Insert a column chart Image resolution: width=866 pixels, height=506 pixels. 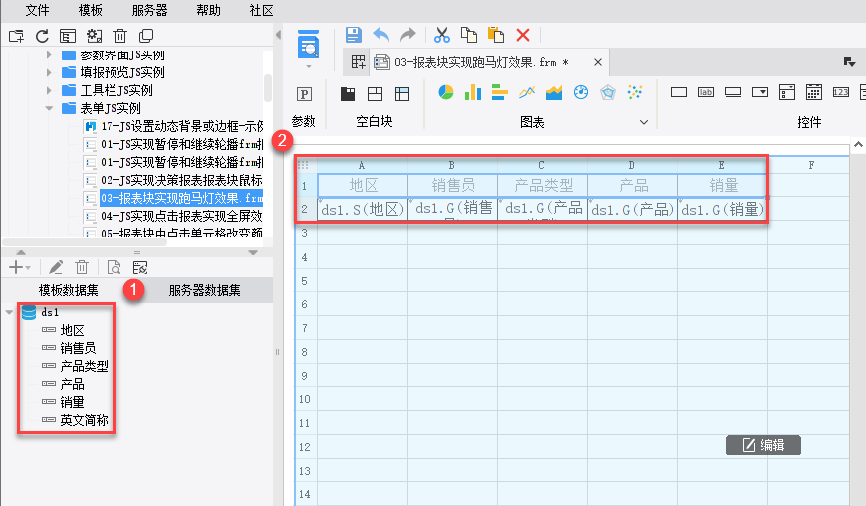click(473, 92)
